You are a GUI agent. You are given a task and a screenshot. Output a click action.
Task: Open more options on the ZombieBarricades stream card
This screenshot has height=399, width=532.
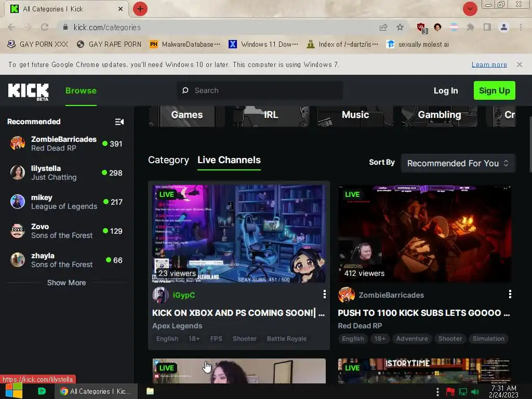pyautogui.click(x=510, y=294)
